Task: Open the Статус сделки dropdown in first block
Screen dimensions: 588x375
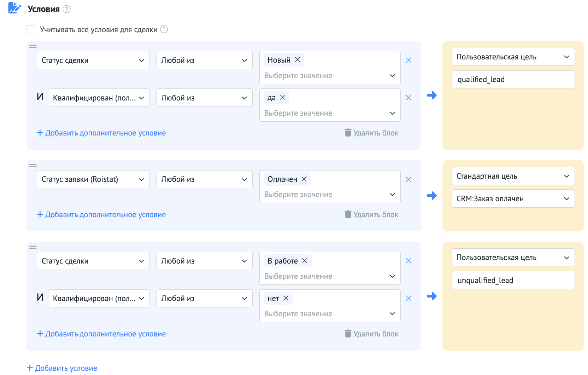Action: (x=93, y=60)
